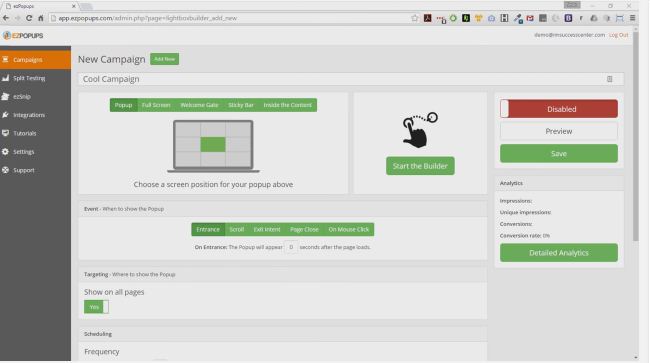
Task: Click the browser back arrow
Action: click(x=6, y=18)
